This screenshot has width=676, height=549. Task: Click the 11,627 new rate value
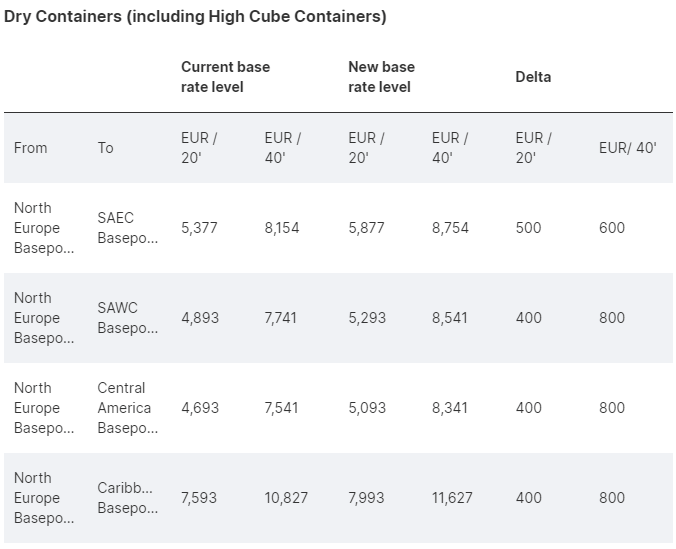point(453,498)
